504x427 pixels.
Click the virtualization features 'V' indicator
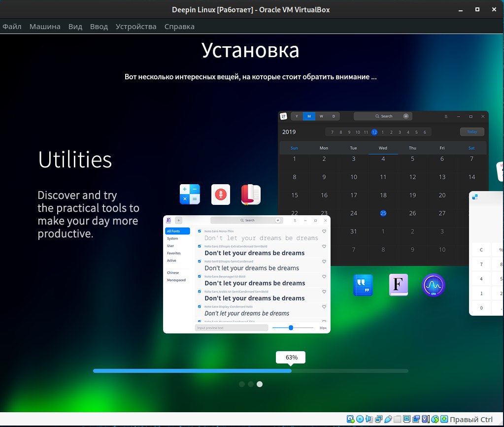(x=426, y=419)
